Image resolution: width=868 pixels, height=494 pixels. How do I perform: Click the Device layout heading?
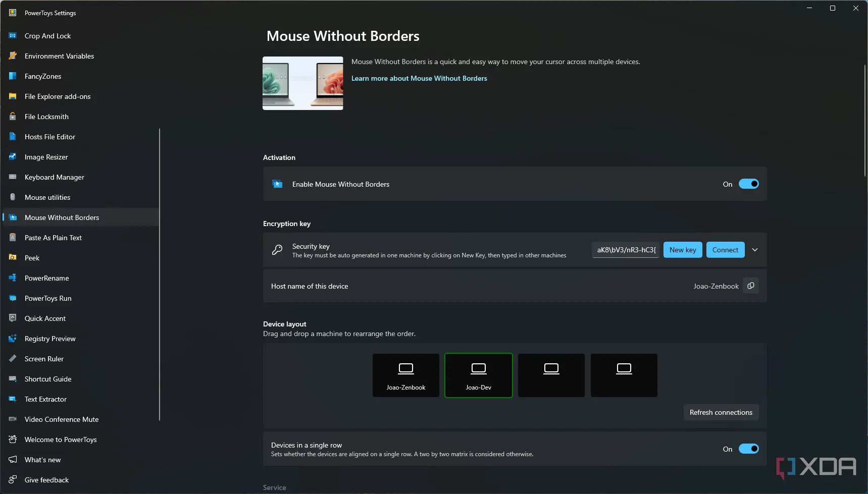point(285,324)
